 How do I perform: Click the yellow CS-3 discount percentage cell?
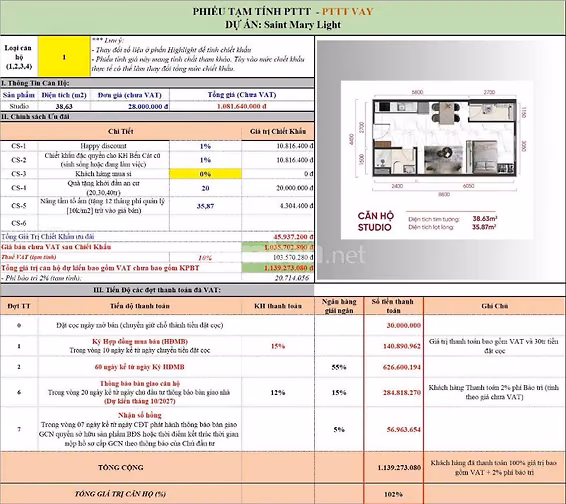pos(205,174)
